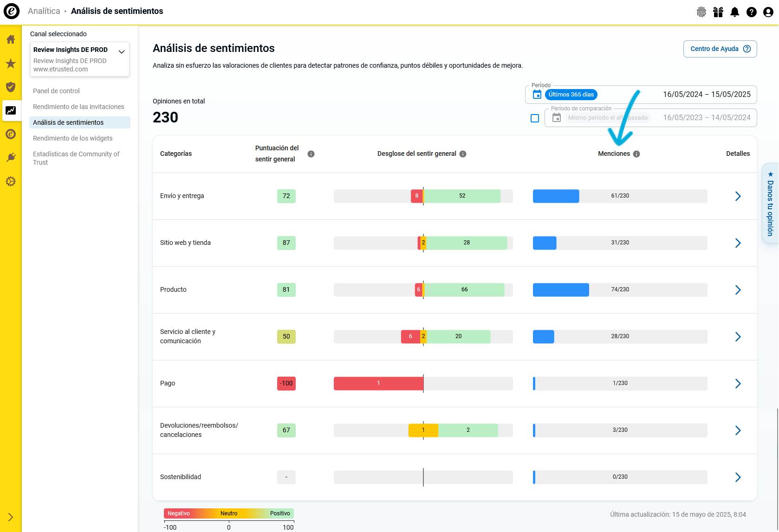The image size is (779, 532).
Task: Click the calendar icon in Período de comparación
Action: tap(557, 118)
